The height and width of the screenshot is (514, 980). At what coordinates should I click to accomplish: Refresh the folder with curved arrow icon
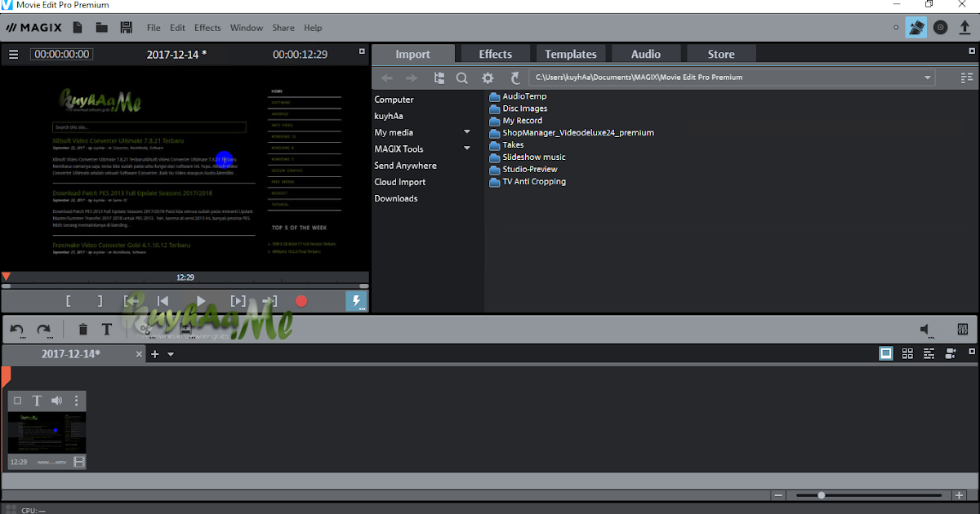pos(515,78)
